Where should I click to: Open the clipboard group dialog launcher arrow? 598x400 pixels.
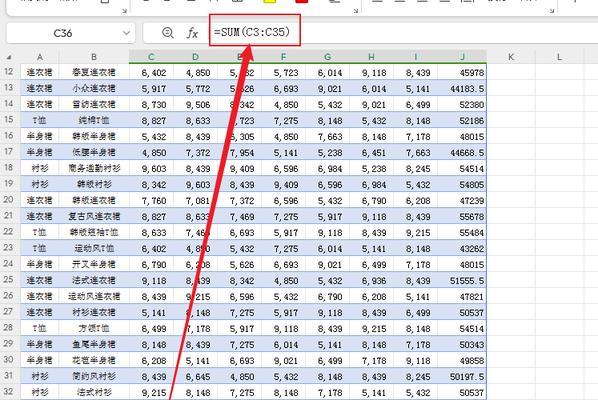point(124,11)
